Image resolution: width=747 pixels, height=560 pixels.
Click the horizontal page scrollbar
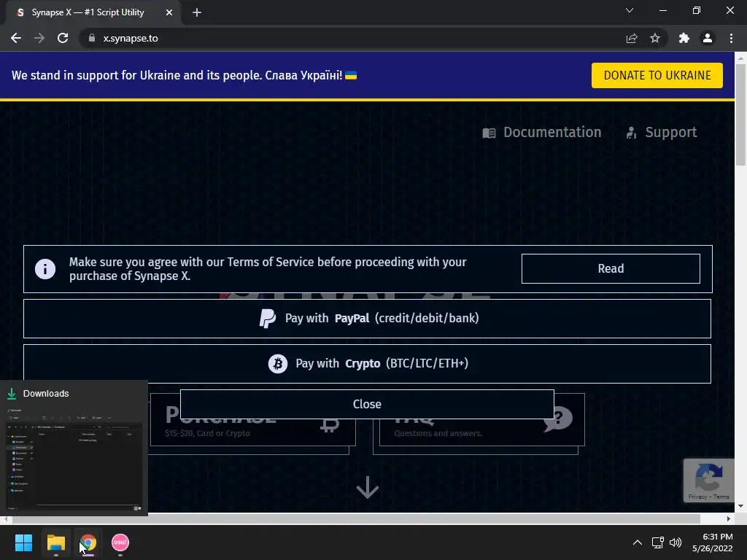point(355,518)
